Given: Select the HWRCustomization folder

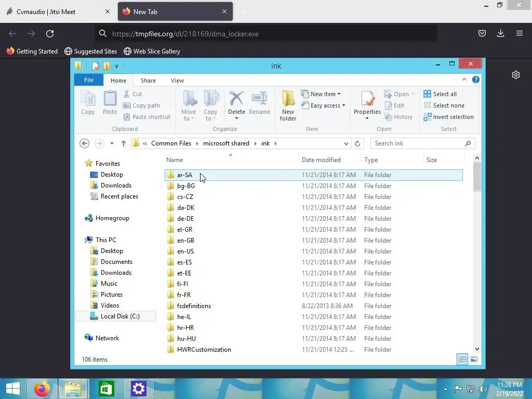Looking at the screenshot, I should pyautogui.click(x=313, y=350).
